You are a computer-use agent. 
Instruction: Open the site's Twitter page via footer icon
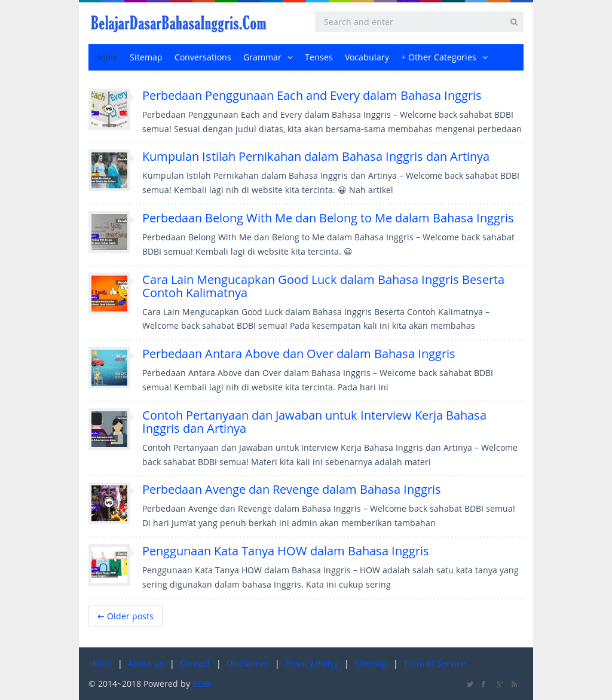469,683
